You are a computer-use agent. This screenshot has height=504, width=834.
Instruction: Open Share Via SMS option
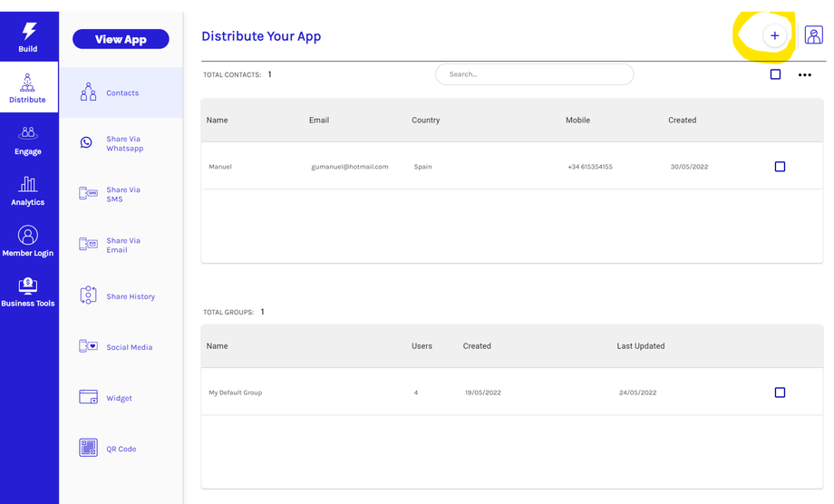point(122,194)
